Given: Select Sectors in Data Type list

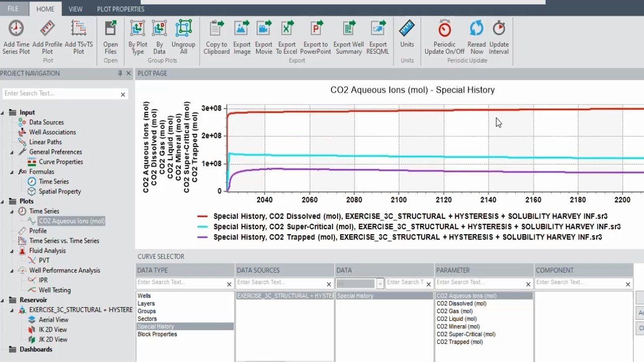Looking at the screenshot, I should 147,319.
